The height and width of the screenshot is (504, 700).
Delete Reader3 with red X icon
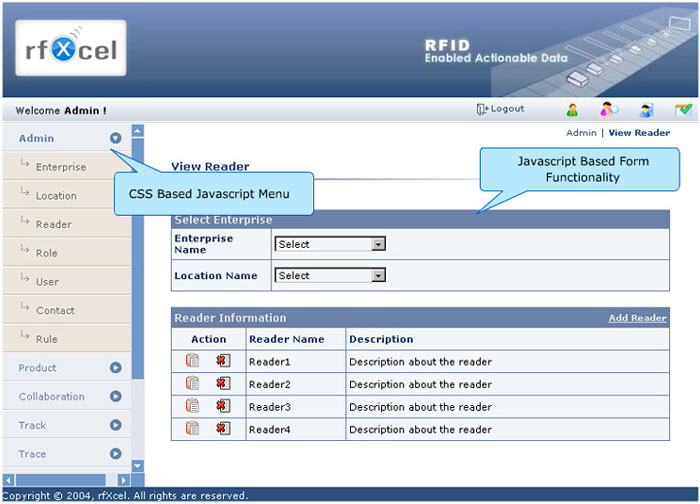tap(223, 406)
